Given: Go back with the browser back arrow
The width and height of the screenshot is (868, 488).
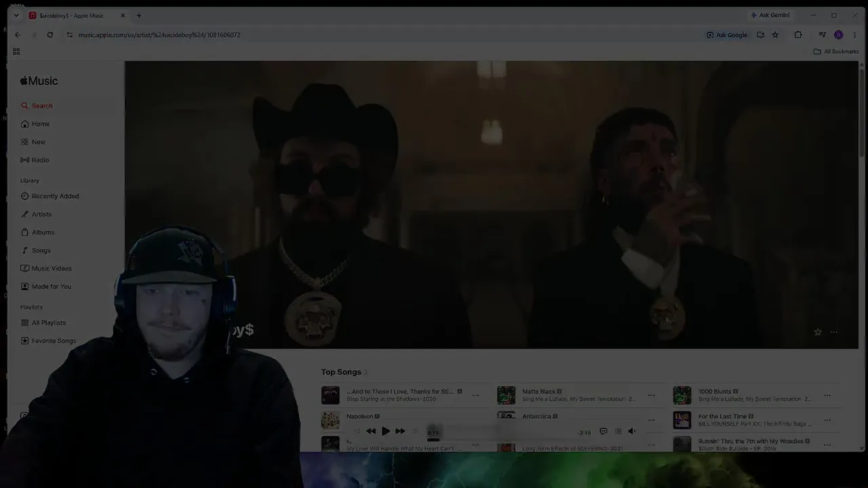Looking at the screenshot, I should coord(18,35).
